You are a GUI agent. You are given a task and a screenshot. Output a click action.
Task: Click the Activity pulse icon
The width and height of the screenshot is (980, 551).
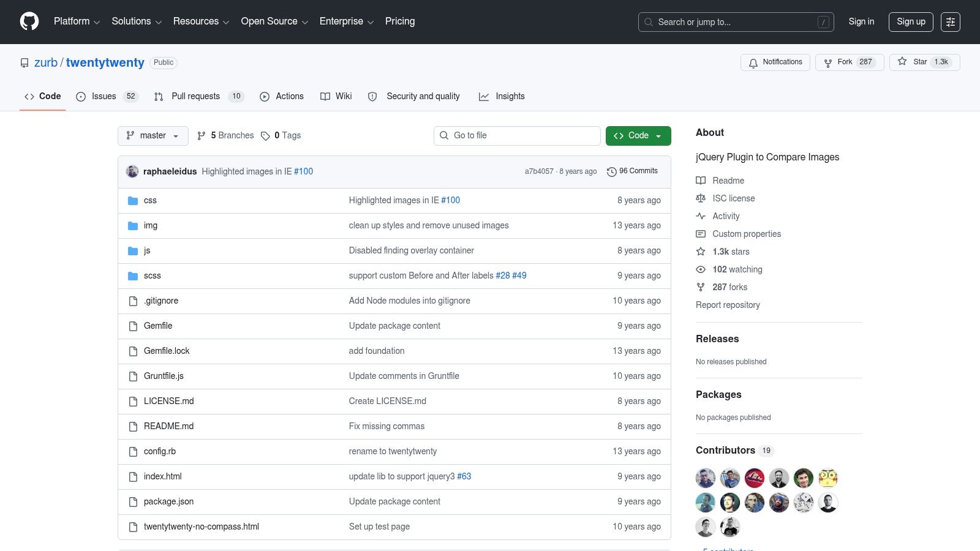[x=701, y=216]
